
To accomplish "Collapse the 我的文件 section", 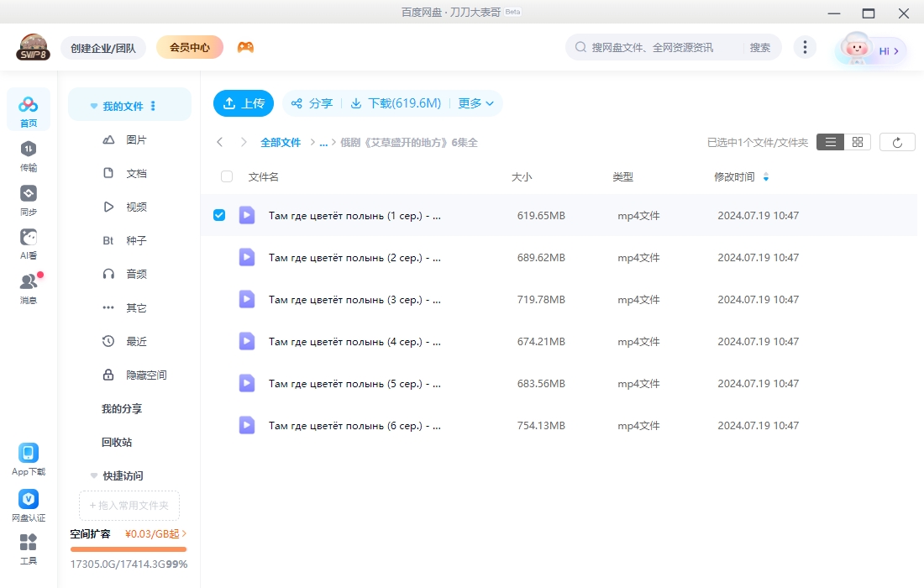I will tap(93, 104).
